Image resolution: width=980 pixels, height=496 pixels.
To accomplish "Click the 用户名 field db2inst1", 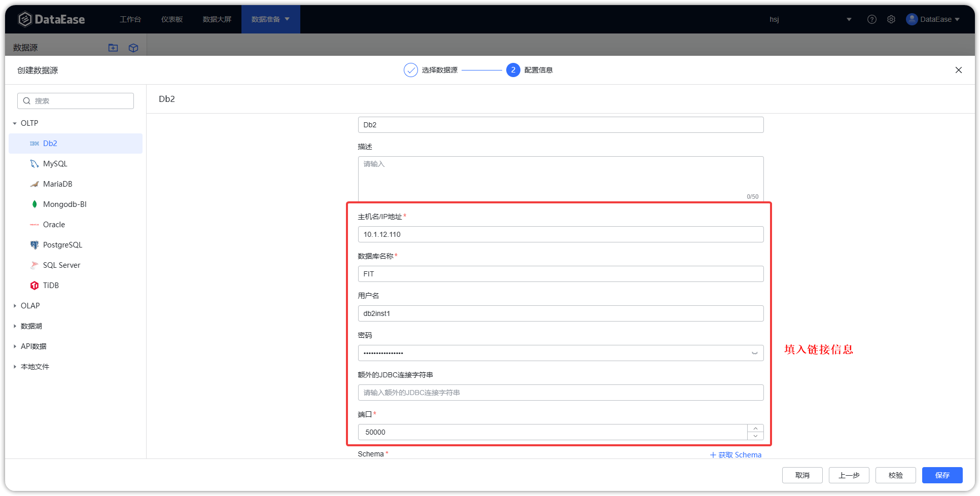I will (x=561, y=313).
